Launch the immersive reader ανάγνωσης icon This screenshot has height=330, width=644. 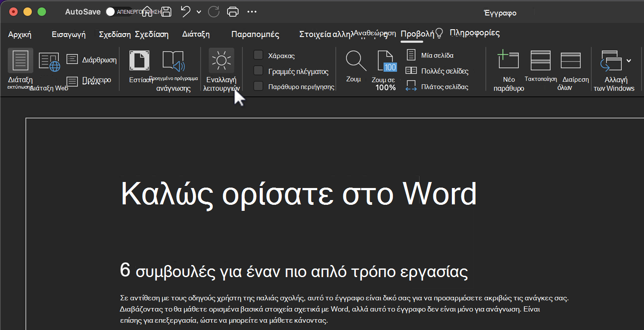(173, 61)
